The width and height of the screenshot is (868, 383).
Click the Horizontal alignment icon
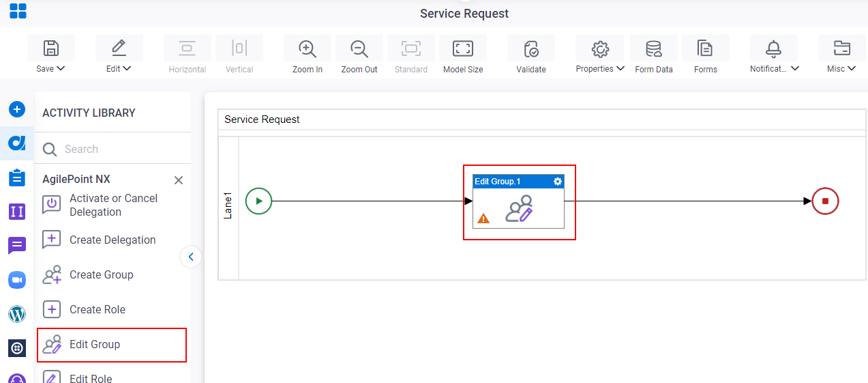[187, 48]
